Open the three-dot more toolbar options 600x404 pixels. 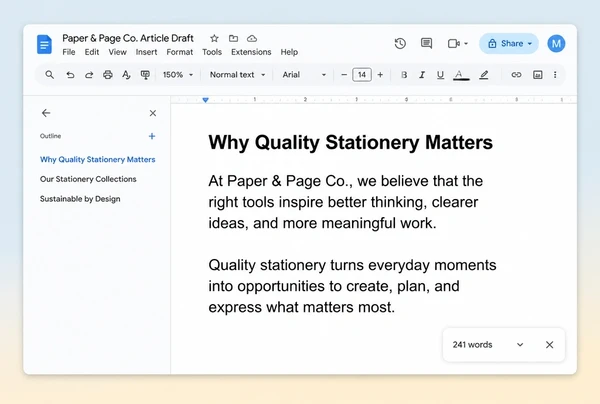click(x=555, y=75)
